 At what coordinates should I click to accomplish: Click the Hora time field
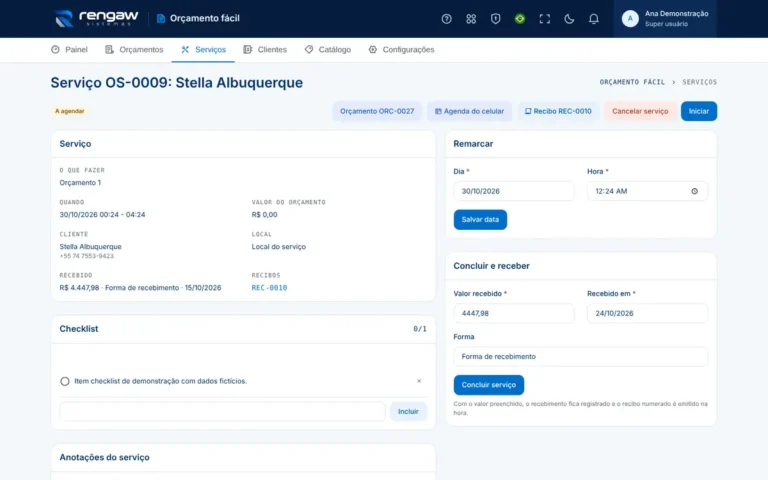coord(647,191)
